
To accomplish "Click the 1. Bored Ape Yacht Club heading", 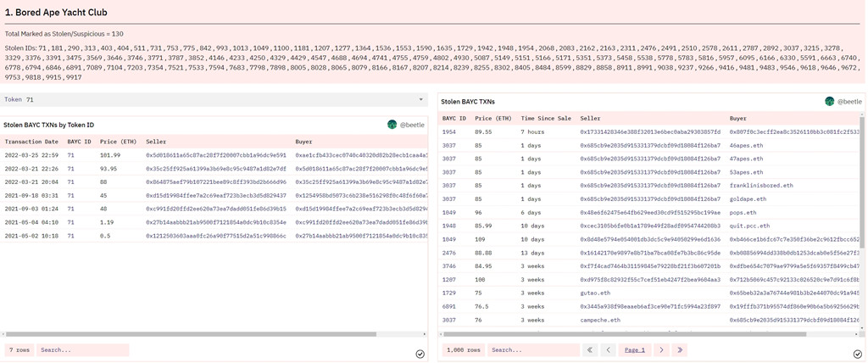I will [56, 12].
